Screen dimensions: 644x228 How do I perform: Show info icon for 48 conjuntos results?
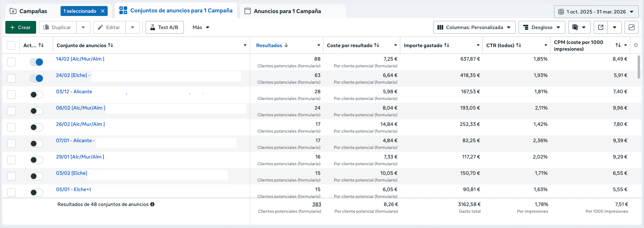click(x=152, y=204)
